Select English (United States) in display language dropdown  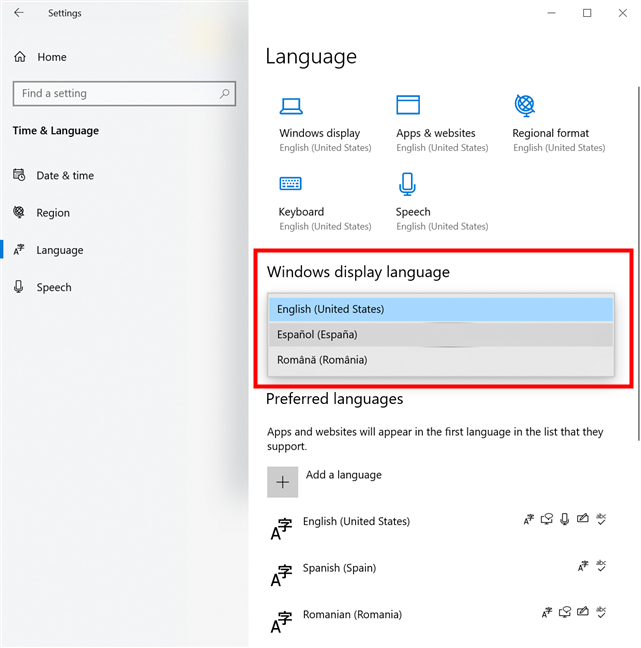point(441,309)
